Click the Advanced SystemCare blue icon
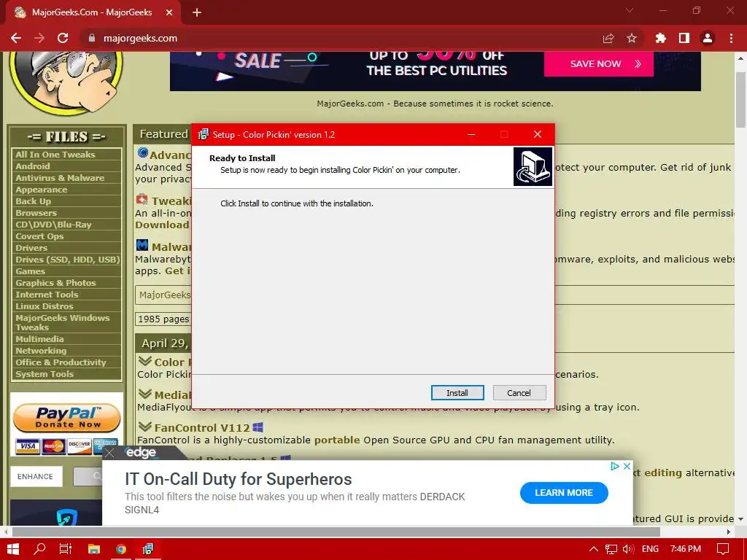Screen dimensions: 747x560 142,152
